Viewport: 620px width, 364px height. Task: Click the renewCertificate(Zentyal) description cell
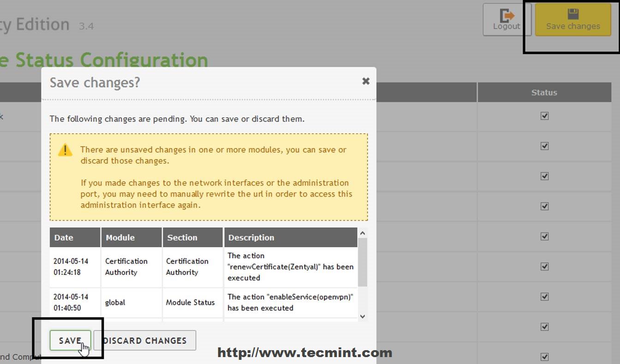291,267
